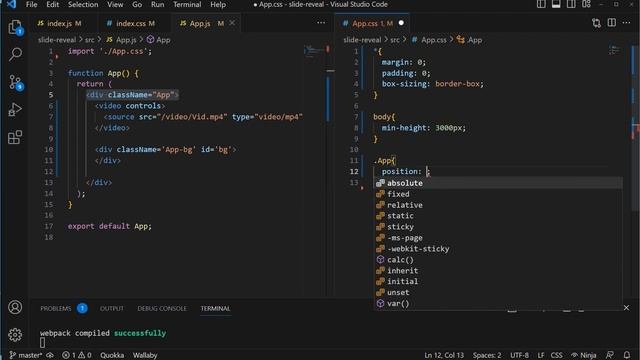Screen dimensions: 640x360
Task: Click Wallaby in status bar
Action: click(x=145, y=355)
